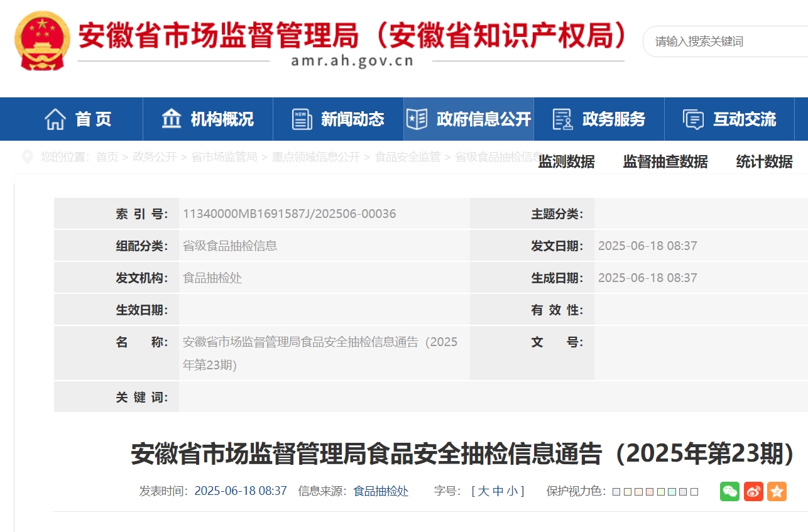The height and width of the screenshot is (532, 808).
Task: Click the national emblem logo
Action: [x=42, y=40]
